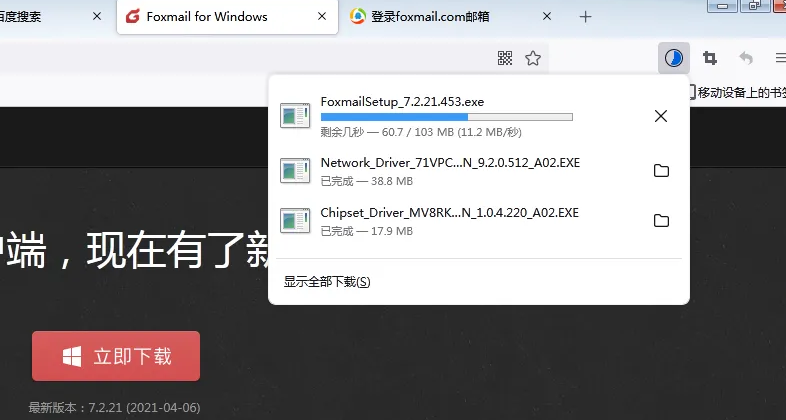Open folder containing Network_Driver file
The height and width of the screenshot is (420, 786).
(661, 170)
